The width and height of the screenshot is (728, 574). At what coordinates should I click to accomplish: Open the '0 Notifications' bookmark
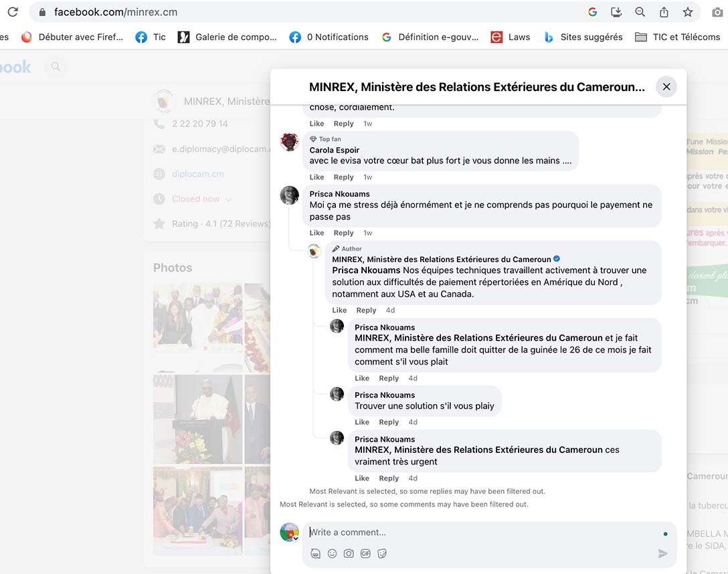(329, 37)
